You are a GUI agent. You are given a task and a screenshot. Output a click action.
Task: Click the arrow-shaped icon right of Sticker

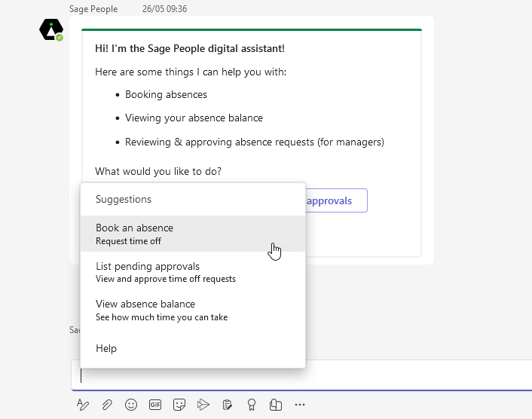203,405
